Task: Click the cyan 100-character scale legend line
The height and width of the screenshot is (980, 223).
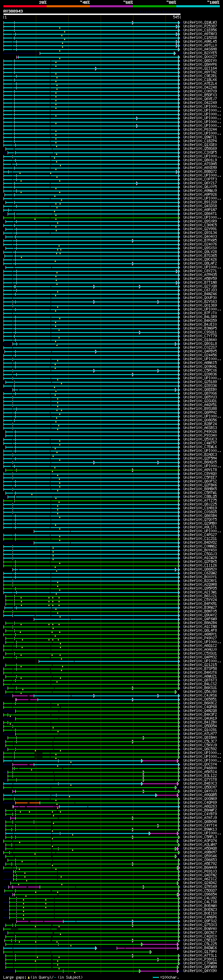Action: (x=155, y=977)
